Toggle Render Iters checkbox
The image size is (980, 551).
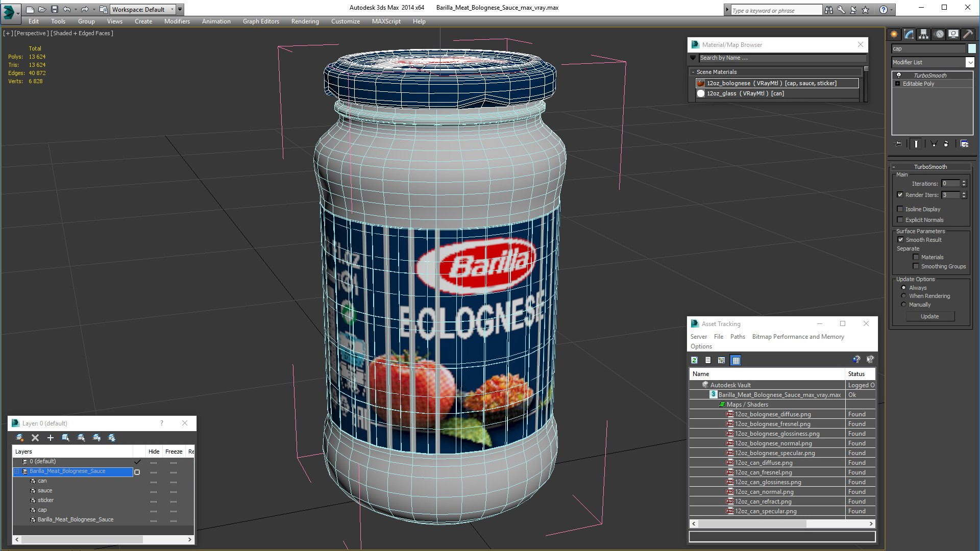point(900,195)
